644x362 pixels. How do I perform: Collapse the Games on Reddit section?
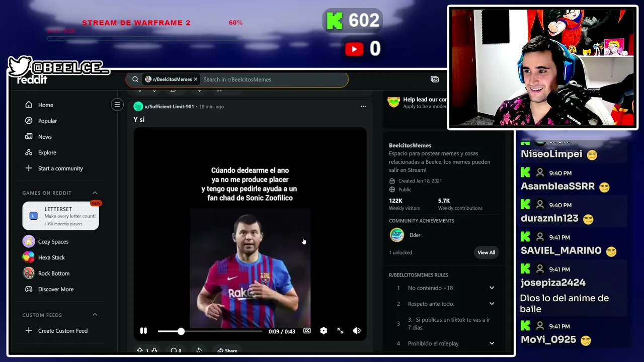95,193
